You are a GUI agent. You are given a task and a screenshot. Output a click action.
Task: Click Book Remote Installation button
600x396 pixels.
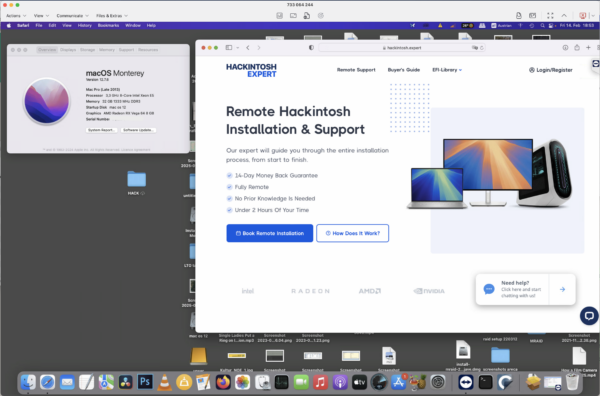coord(270,233)
